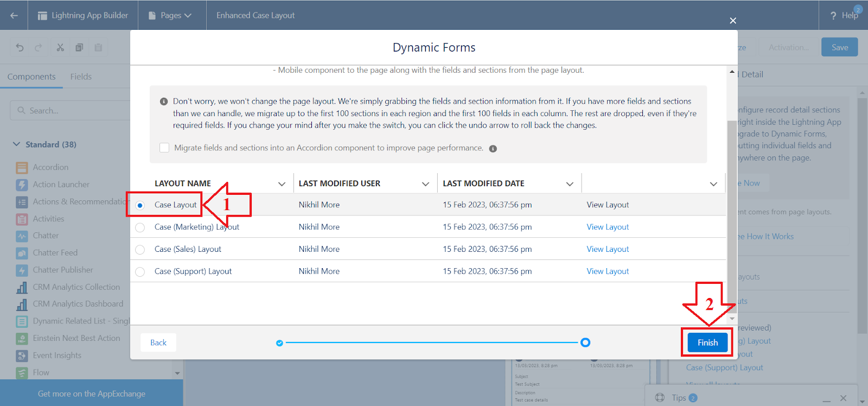Viewport: 868px width, 406px height.
Task: Select the Chatter Publisher component icon
Action: [x=22, y=270]
